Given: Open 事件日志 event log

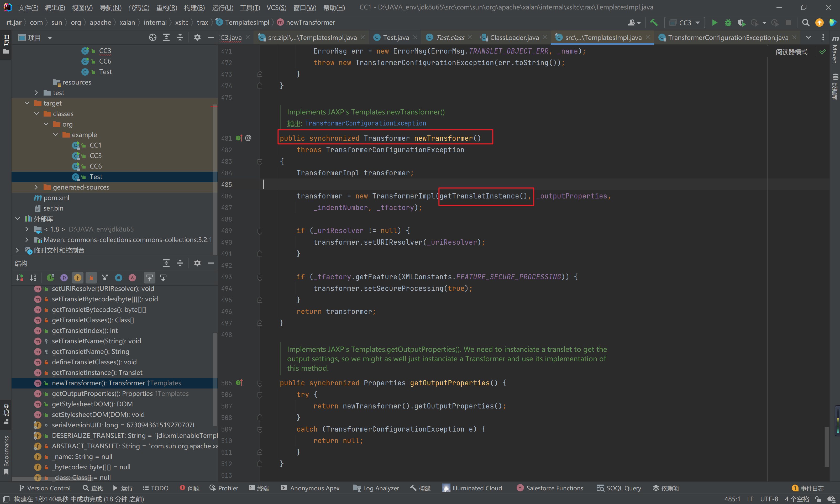Looking at the screenshot, I should (807, 488).
